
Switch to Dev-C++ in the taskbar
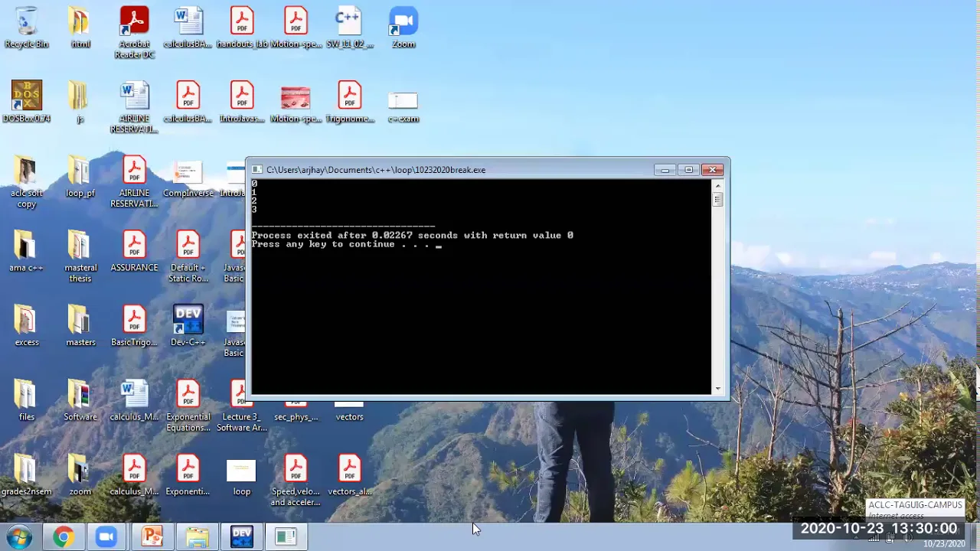coord(241,537)
